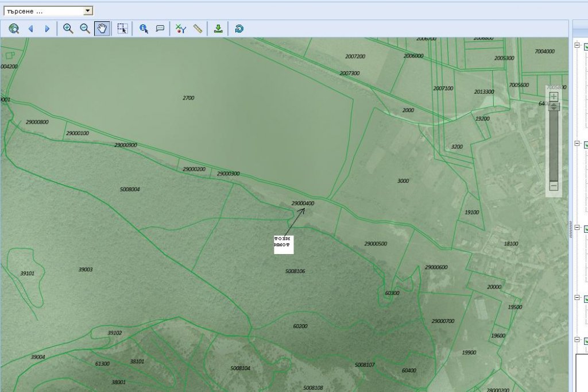Image resolution: width=588 pixels, height=392 pixels.
Task: Activate the pan hand tool
Action: (x=102, y=29)
